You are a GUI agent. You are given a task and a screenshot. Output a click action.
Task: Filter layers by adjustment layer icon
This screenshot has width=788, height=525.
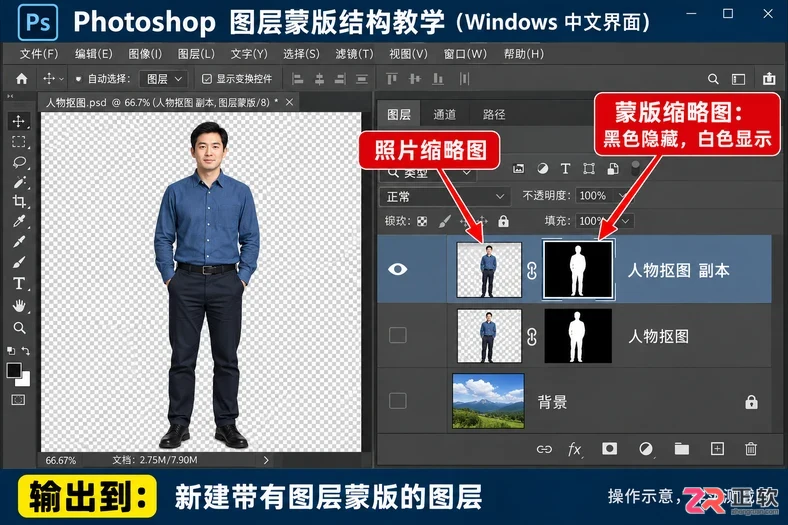542,169
